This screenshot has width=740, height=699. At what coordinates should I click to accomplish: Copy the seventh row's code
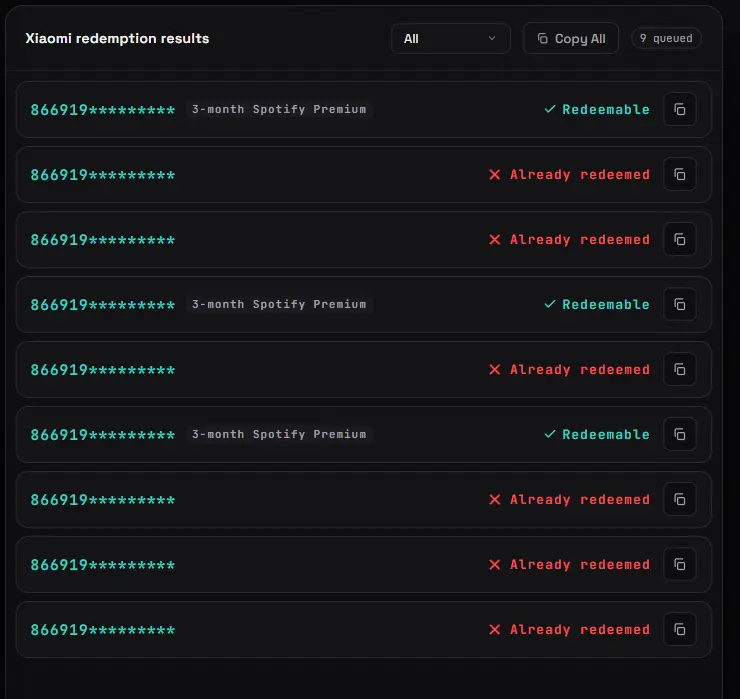pyautogui.click(x=680, y=499)
